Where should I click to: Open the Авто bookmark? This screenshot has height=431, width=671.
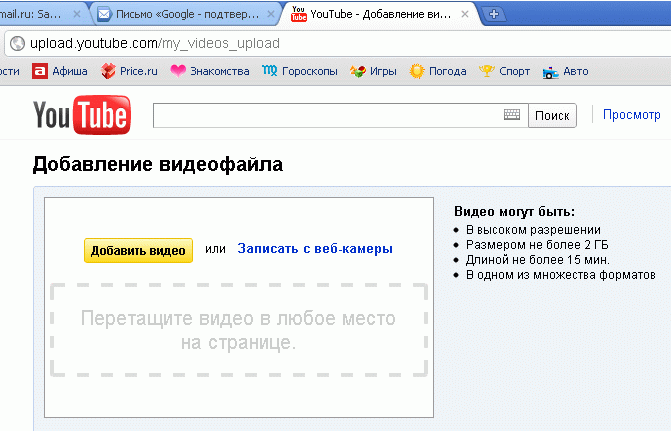coord(565,71)
